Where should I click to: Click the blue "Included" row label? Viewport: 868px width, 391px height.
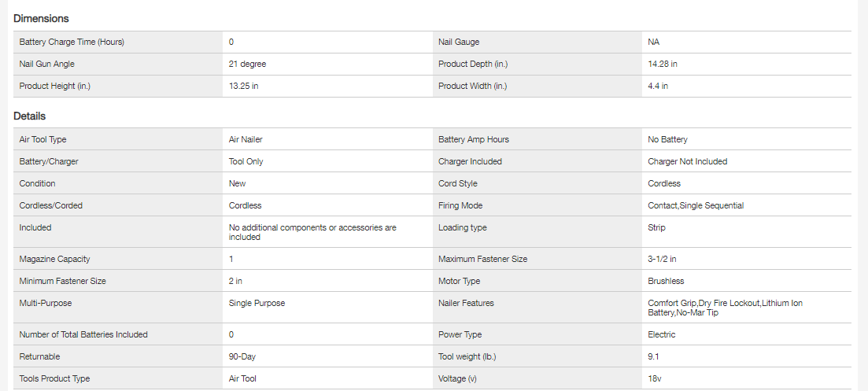(35, 227)
